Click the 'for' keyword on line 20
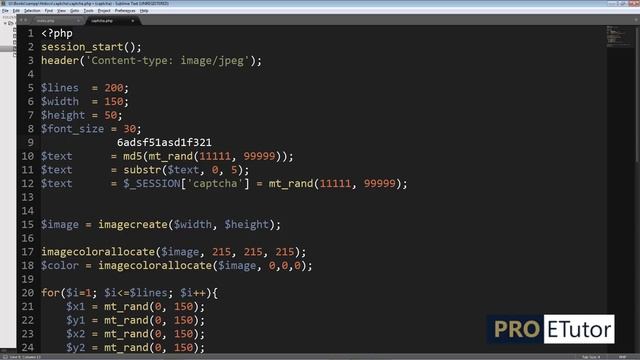 pos(50,293)
